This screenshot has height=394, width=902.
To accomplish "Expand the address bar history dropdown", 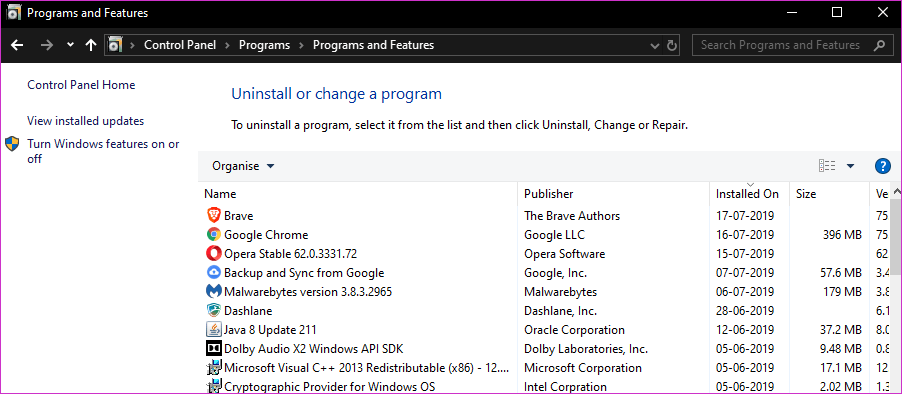I will 654,45.
